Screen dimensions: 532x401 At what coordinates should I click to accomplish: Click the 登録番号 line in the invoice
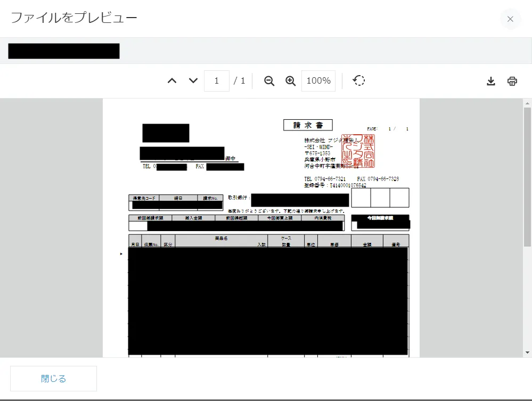(335, 186)
